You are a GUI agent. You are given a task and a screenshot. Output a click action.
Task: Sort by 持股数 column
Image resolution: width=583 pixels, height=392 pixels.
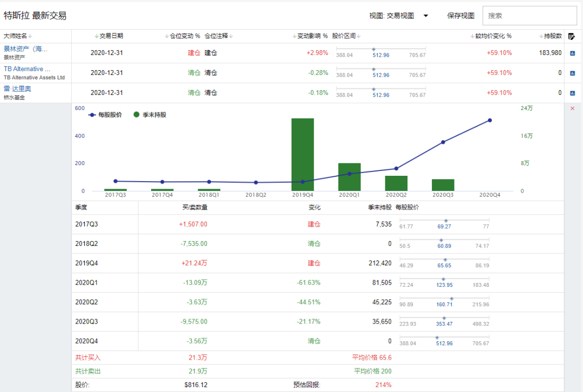point(550,36)
